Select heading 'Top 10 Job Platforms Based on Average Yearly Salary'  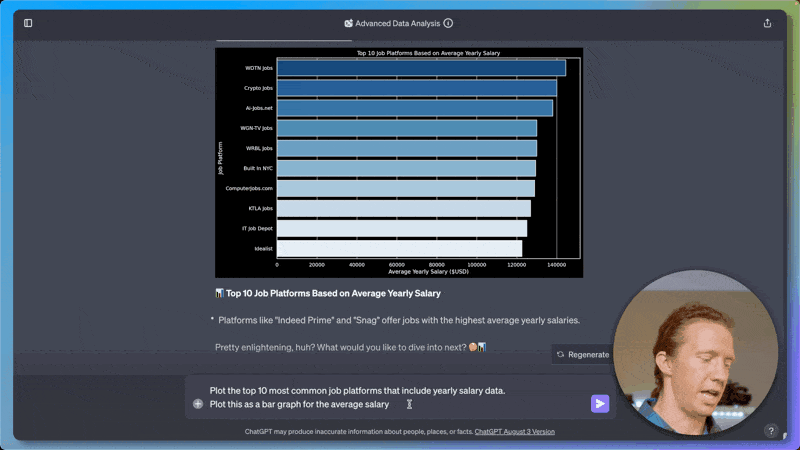click(333, 293)
